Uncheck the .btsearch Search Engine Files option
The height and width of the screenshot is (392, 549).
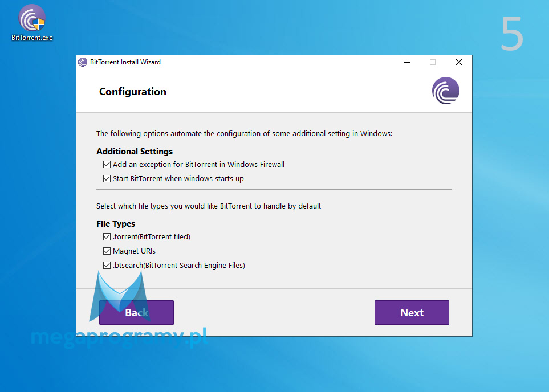[x=107, y=266]
